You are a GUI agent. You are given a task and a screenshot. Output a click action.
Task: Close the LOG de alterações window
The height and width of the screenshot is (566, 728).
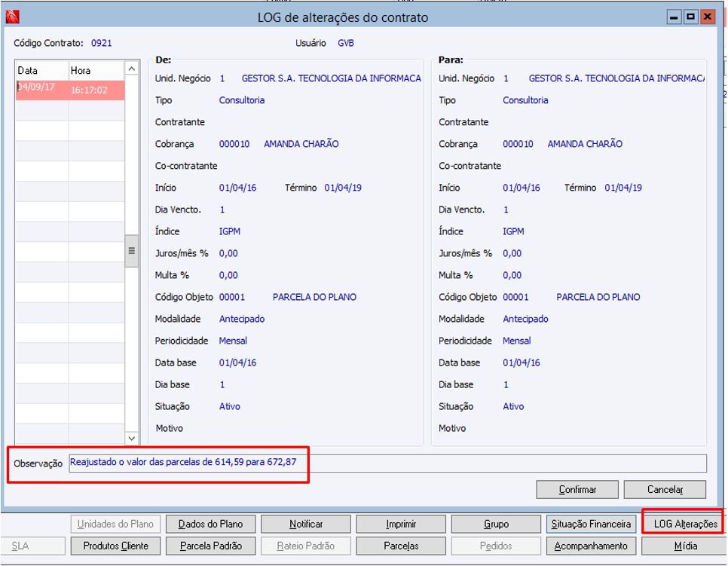click(708, 17)
